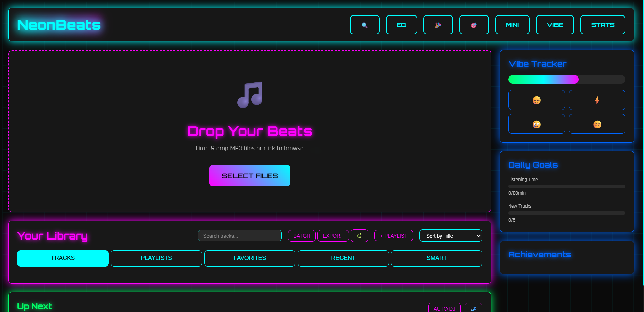Create a new playlist with + PLAYLIST

(x=393, y=236)
